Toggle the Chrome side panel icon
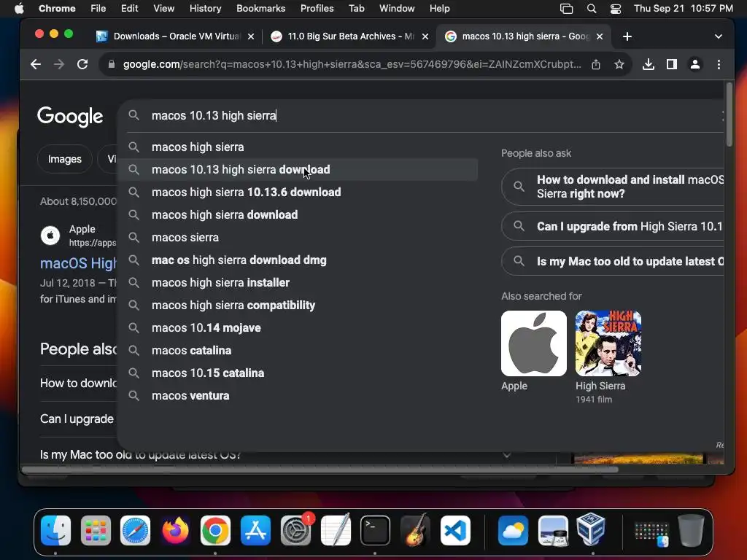 click(x=672, y=64)
